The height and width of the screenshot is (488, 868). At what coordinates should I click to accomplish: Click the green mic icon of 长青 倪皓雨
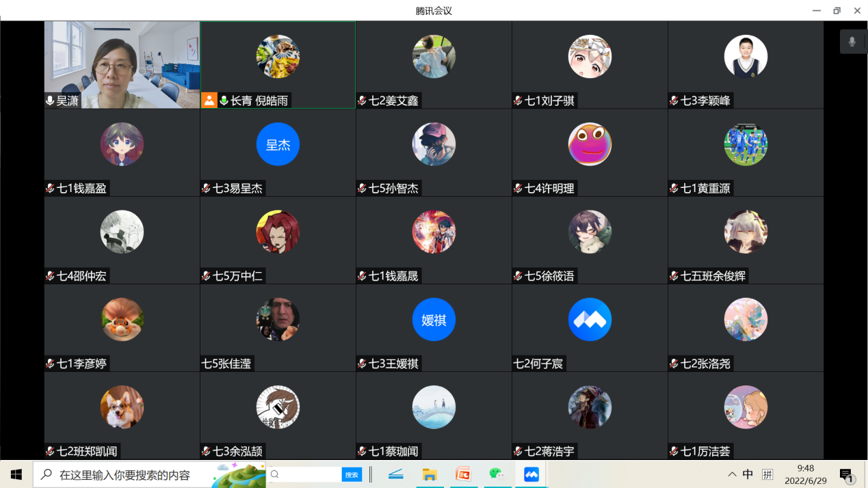click(223, 100)
